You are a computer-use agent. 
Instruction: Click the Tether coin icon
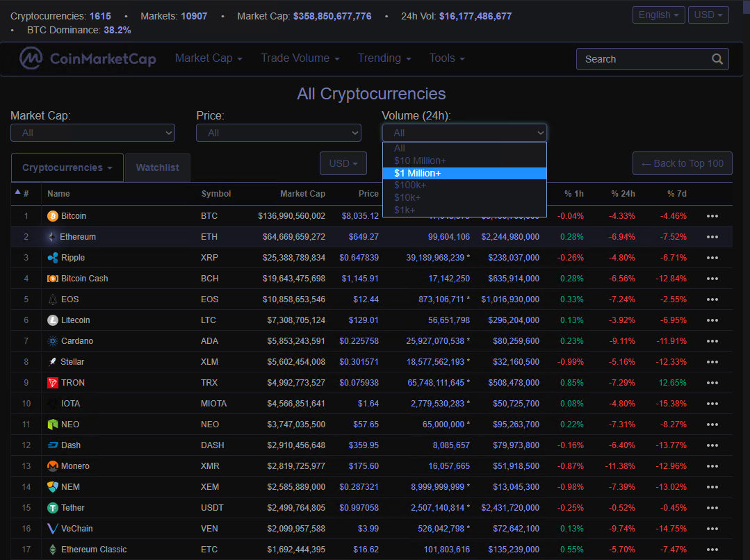(53, 508)
